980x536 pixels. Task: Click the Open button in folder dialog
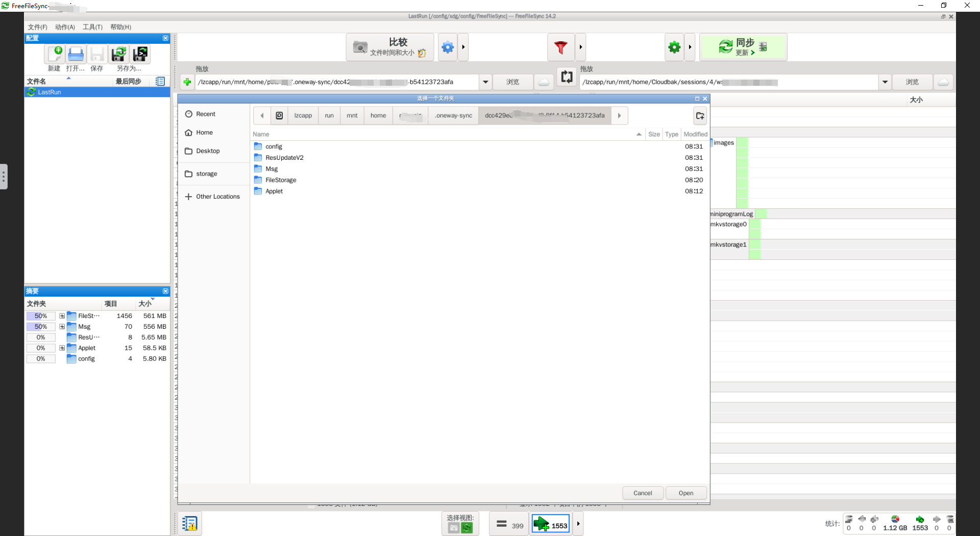click(686, 493)
